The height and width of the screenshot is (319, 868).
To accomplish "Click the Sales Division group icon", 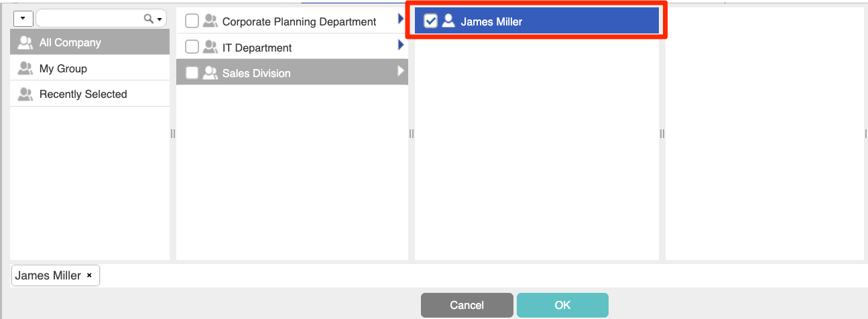I will pyautogui.click(x=210, y=73).
